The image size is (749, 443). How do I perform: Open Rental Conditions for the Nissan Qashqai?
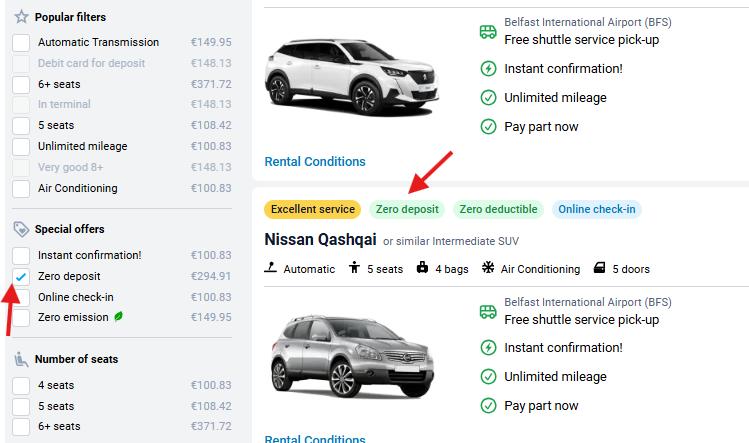coord(315,438)
